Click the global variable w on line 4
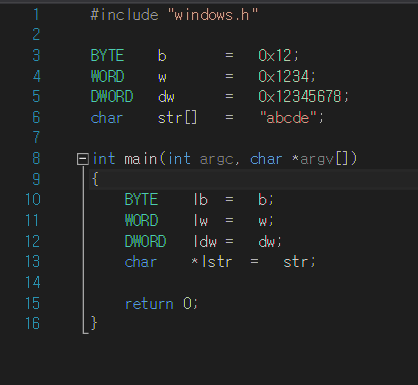418x385 pixels. click(x=162, y=78)
